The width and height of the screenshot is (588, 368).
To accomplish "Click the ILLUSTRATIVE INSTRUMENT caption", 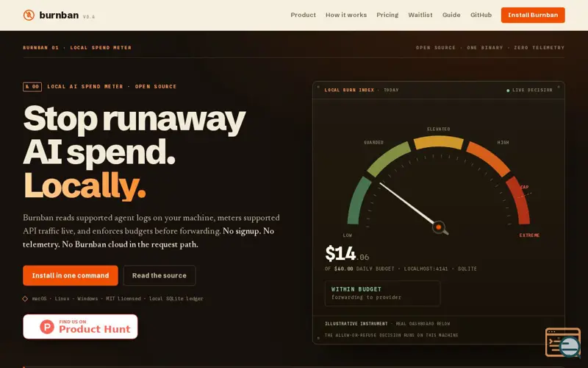I will tap(356, 324).
